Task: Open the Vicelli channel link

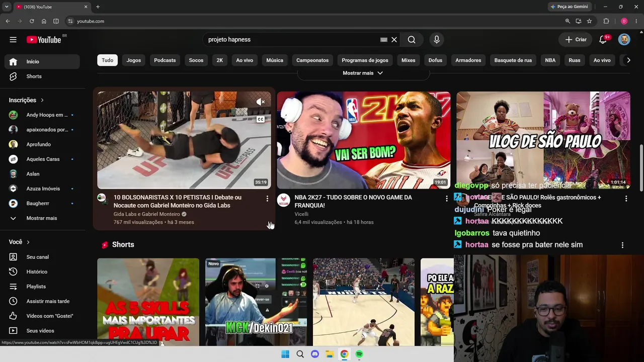Action: [x=301, y=214]
